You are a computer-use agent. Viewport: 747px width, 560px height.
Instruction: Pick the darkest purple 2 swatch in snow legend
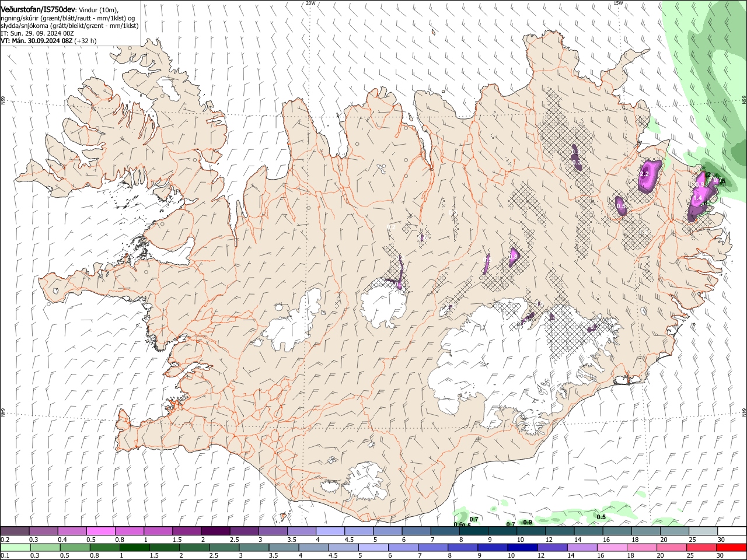[x=215, y=531]
